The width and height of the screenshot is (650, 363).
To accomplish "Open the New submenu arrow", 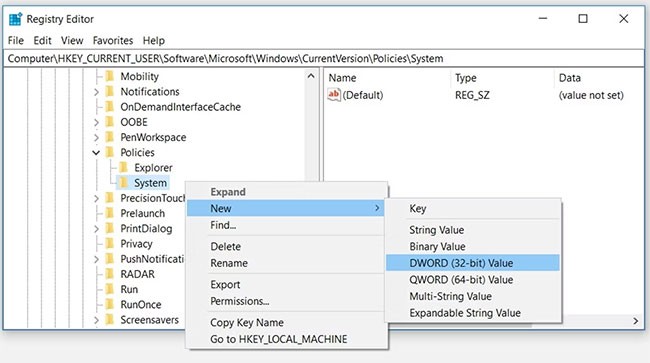I will point(377,208).
